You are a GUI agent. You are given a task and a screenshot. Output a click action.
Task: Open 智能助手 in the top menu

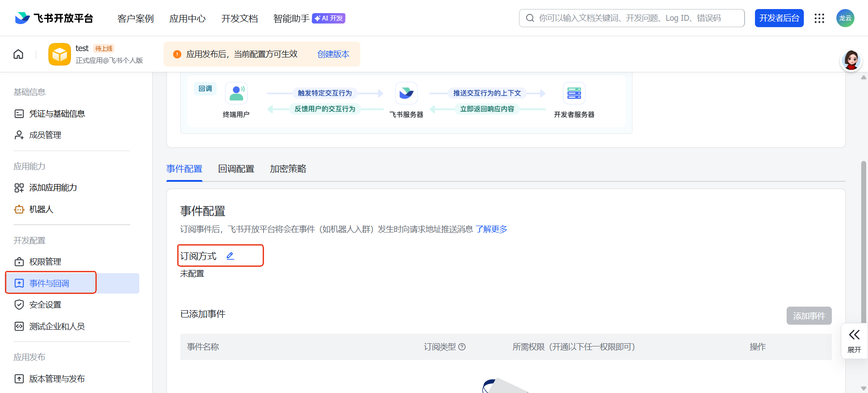[291, 19]
